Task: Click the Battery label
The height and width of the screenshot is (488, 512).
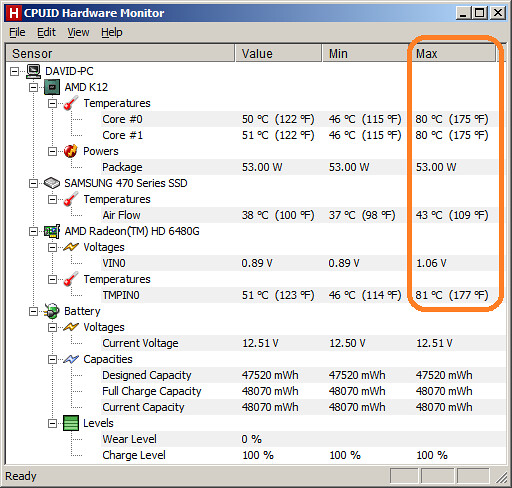Action: coord(82,311)
